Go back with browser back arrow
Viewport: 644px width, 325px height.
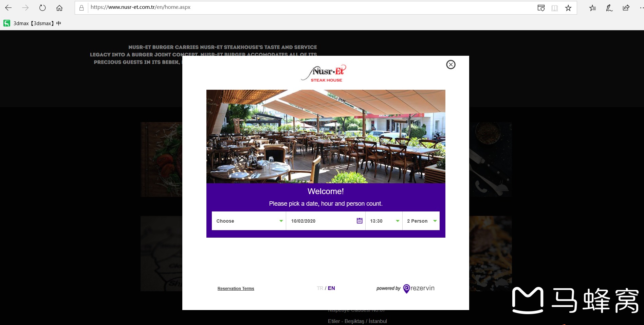point(8,7)
